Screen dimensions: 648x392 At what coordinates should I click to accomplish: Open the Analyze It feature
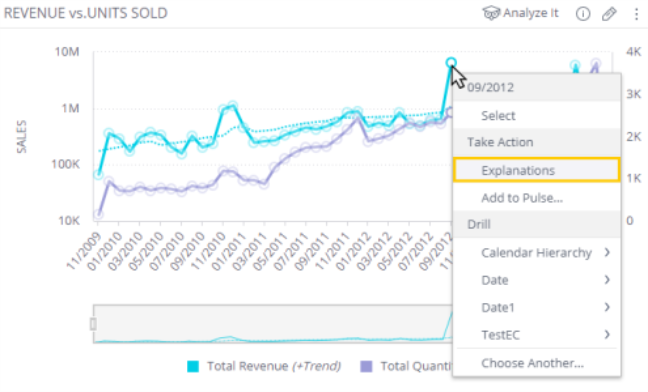(x=520, y=13)
